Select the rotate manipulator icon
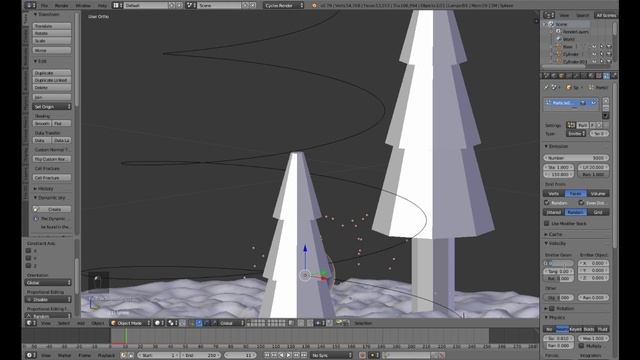The image size is (640, 360). pos(206,323)
